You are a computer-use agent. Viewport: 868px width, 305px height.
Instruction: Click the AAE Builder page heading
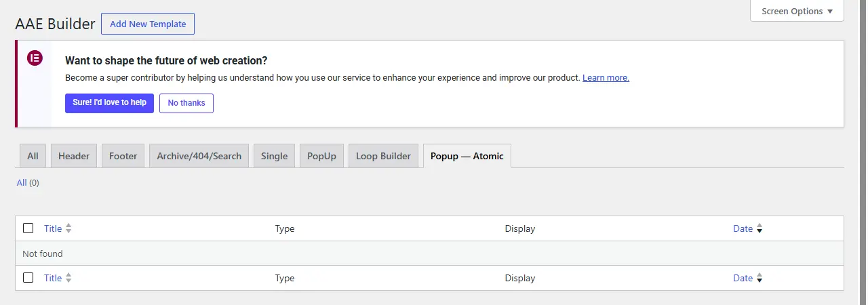tap(56, 24)
